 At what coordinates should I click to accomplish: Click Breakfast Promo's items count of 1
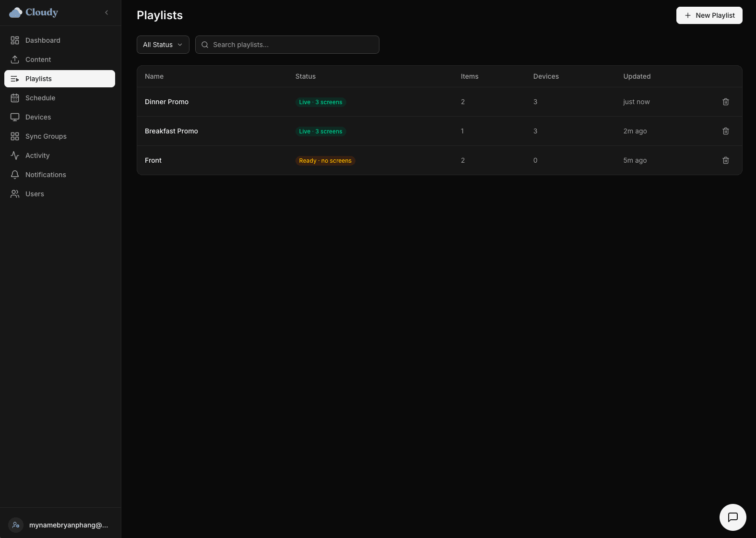(462, 131)
